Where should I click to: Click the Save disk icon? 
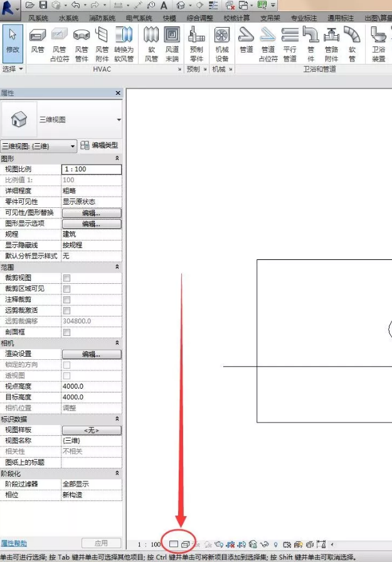43,5
